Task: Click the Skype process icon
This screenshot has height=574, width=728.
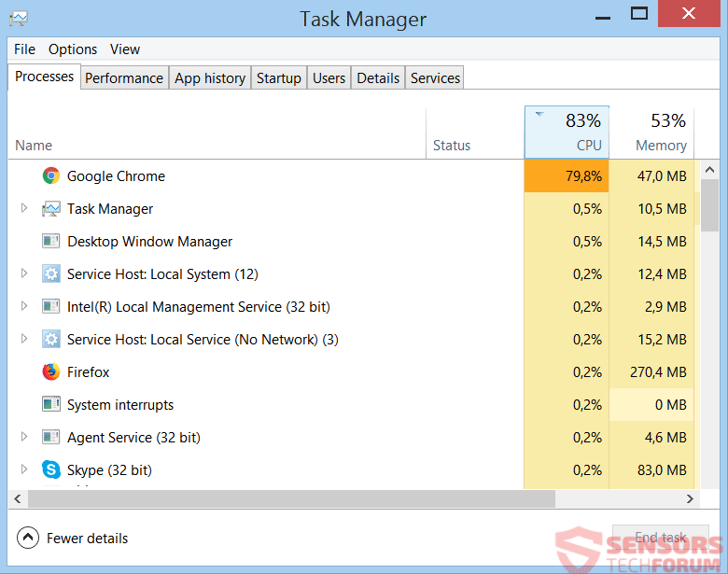Action: (x=51, y=470)
